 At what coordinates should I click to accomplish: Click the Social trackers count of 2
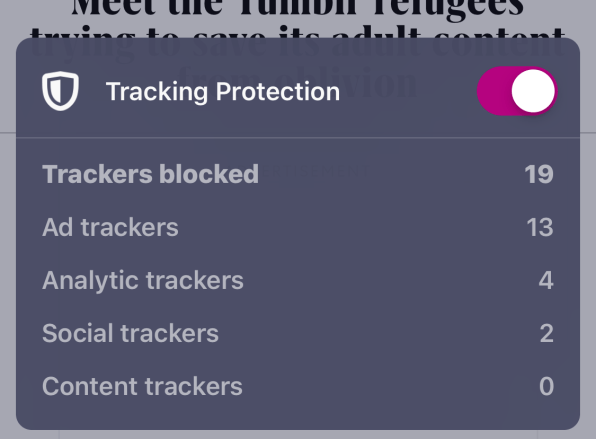pos(547,333)
